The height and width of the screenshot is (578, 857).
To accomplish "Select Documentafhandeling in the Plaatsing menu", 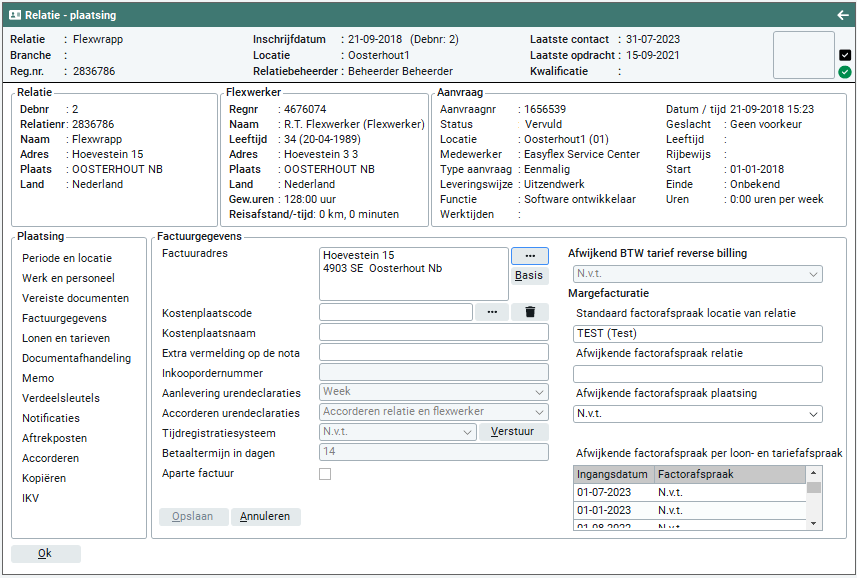I will point(76,358).
